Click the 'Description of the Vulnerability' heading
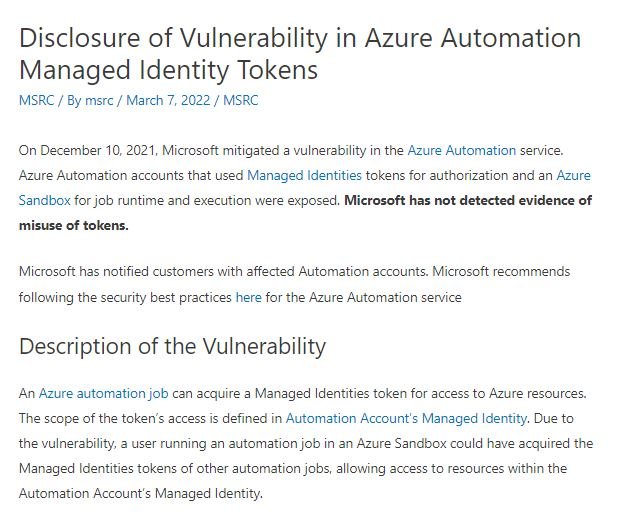Screen dimensions: 639x525 coord(172,346)
